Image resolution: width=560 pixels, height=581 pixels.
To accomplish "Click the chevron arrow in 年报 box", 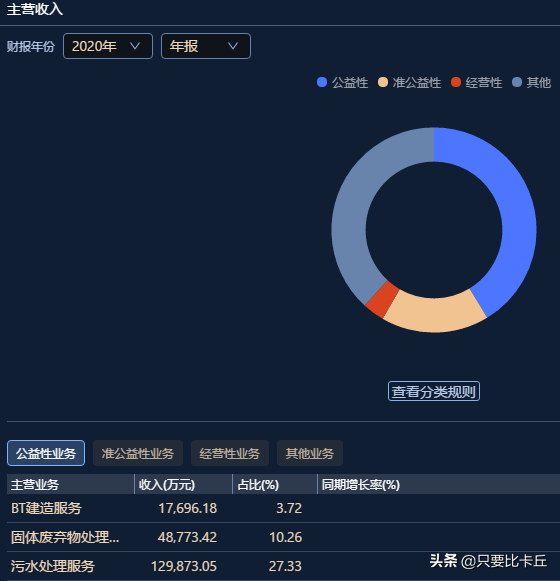I will click(233, 46).
